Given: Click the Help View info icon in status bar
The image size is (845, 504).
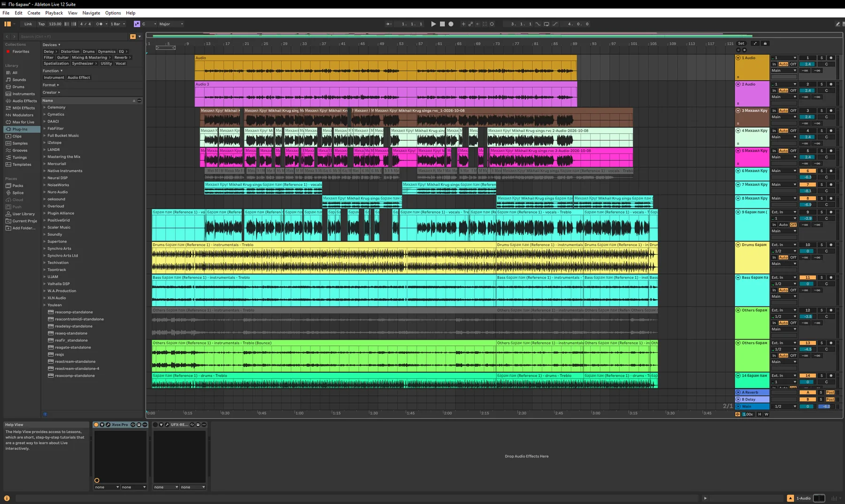Looking at the screenshot, I should click(7, 498).
